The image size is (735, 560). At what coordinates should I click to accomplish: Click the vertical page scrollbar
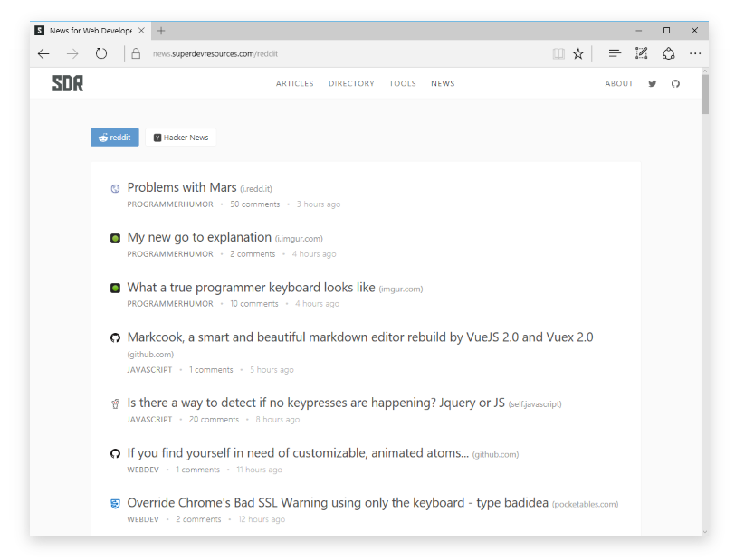click(x=704, y=271)
